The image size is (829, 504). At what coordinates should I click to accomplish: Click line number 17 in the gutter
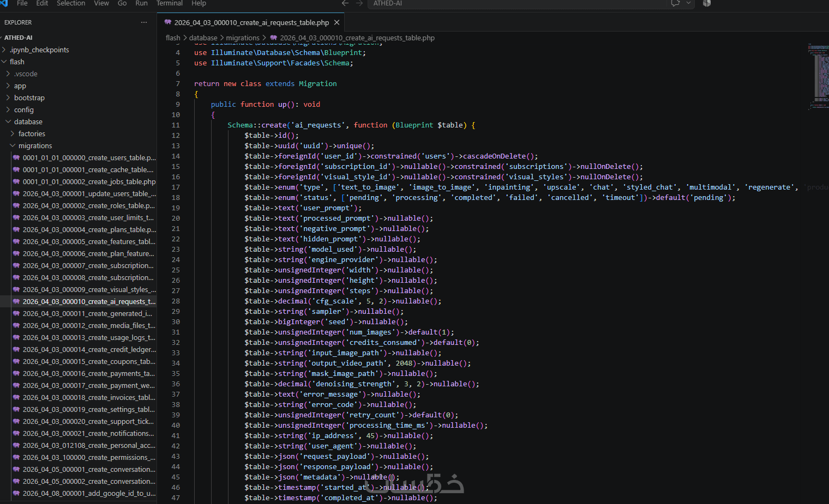click(x=176, y=187)
